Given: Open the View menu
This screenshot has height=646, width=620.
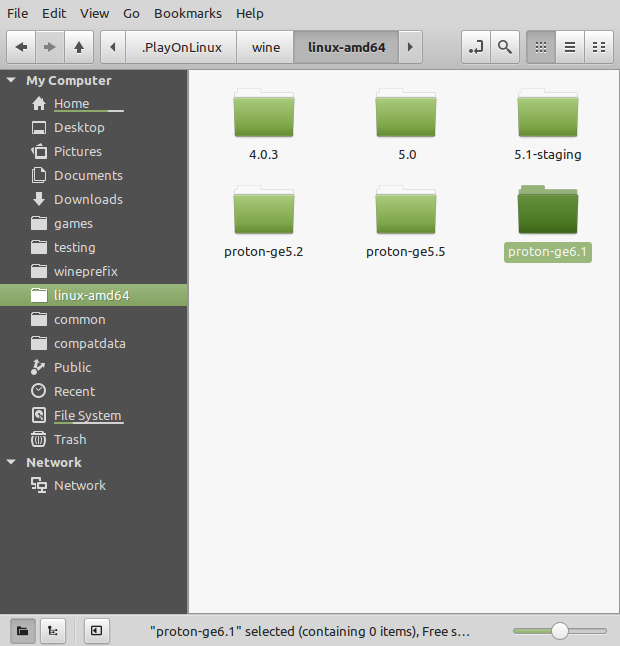Looking at the screenshot, I should coord(94,14).
